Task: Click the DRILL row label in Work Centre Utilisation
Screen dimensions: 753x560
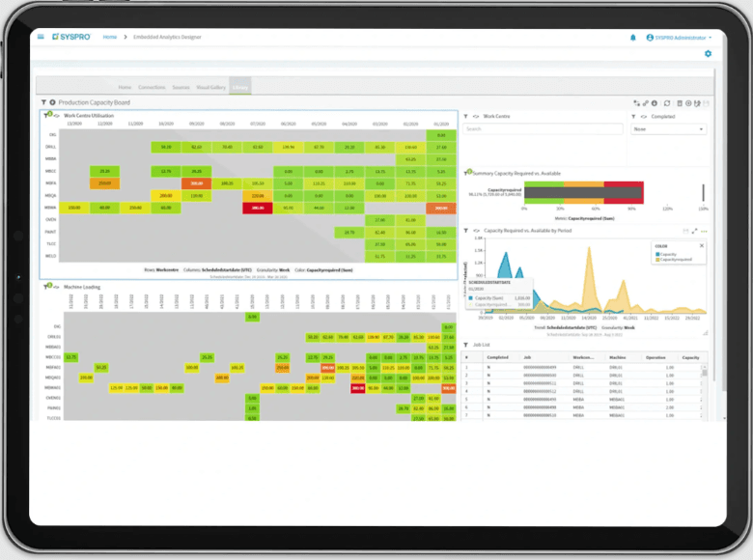Action: [x=51, y=147]
